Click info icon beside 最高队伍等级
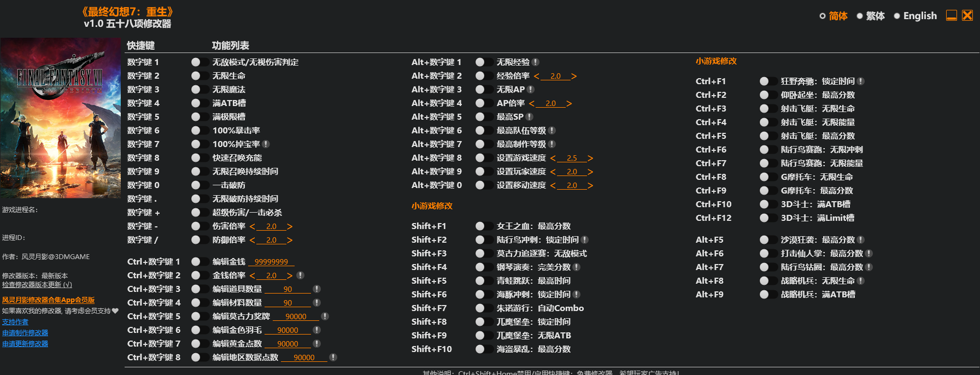 coord(552,131)
